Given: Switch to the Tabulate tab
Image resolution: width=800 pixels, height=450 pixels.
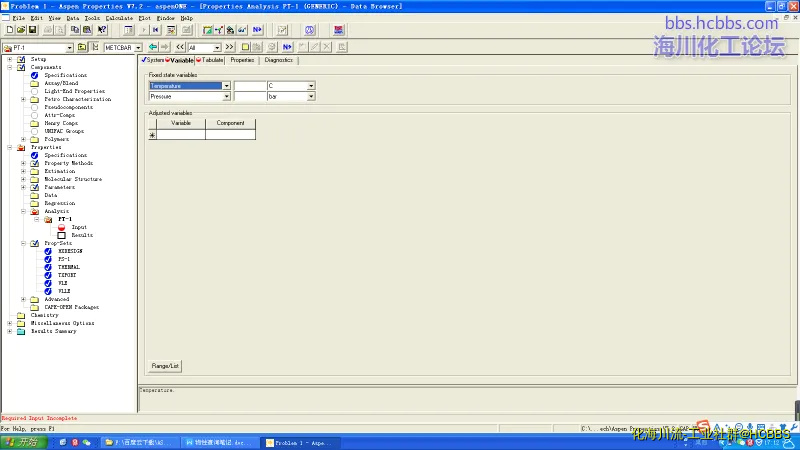Looking at the screenshot, I should click(210, 60).
